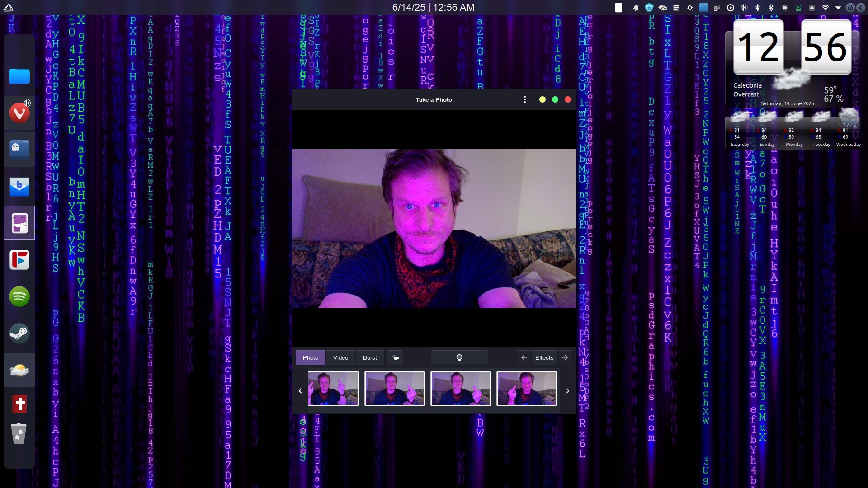Click the switch camera icon button

pyautogui.click(x=396, y=357)
